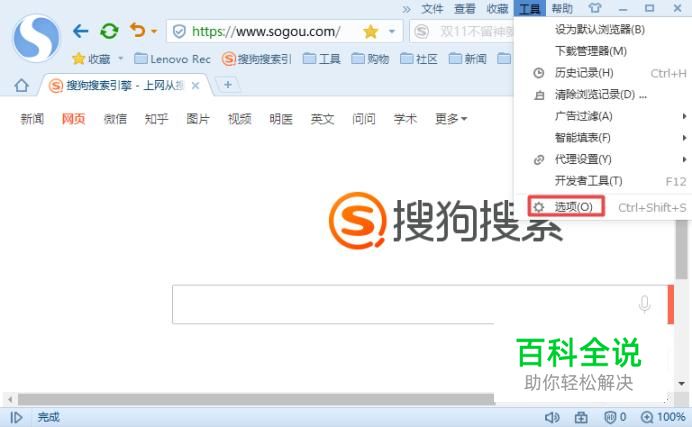Screen dimensions: 692x427
Task: Expand the 代理设置(Y) submenu
Action: [x=601, y=159]
